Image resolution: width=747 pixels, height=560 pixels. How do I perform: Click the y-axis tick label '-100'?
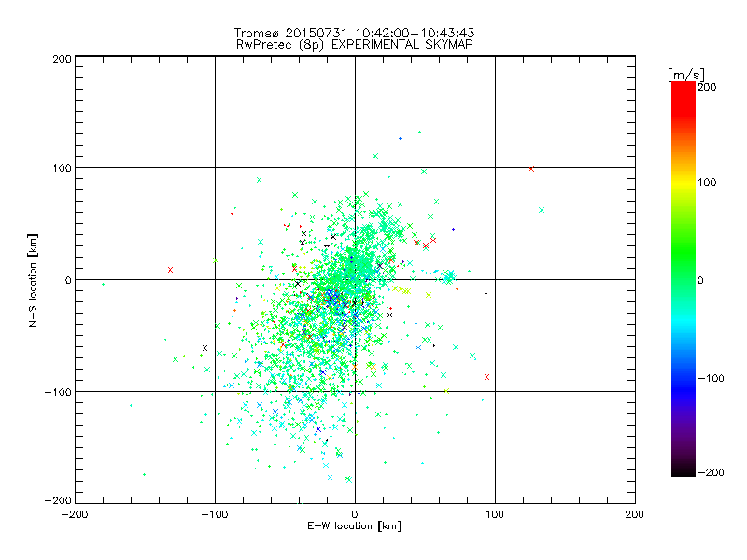click(x=58, y=392)
